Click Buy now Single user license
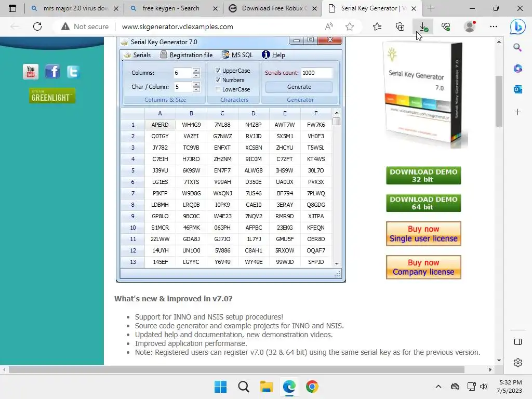 pos(423,234)
